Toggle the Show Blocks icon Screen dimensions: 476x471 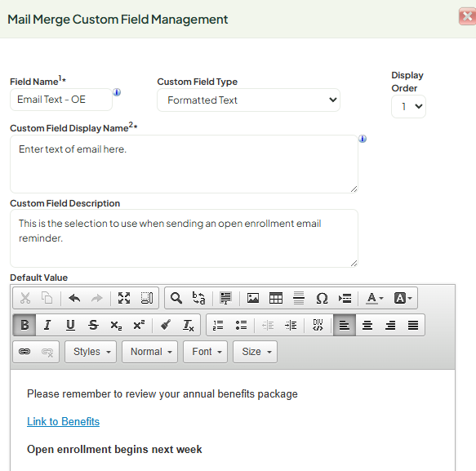(147, 298)
